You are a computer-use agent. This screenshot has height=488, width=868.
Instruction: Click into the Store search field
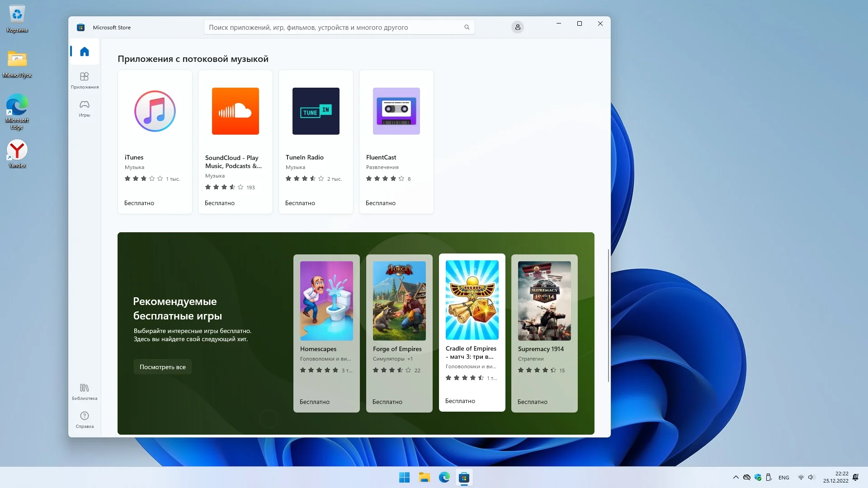(335, 27)
